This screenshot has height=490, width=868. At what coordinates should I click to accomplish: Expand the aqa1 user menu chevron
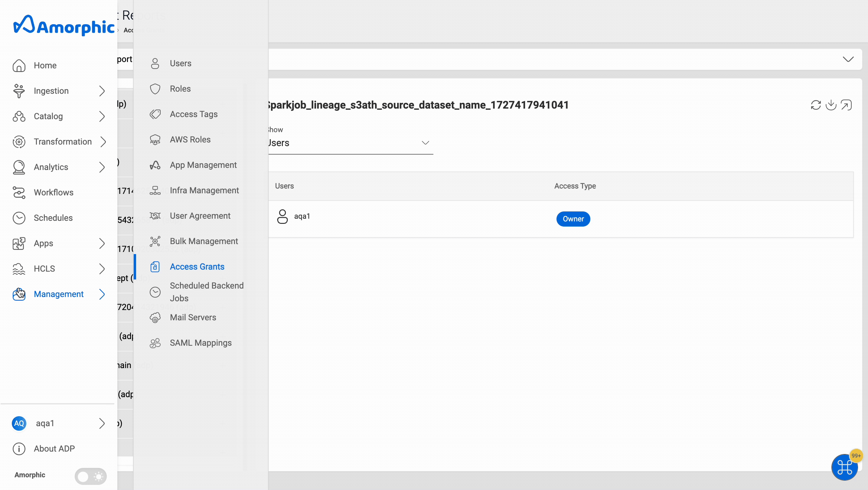102,423
